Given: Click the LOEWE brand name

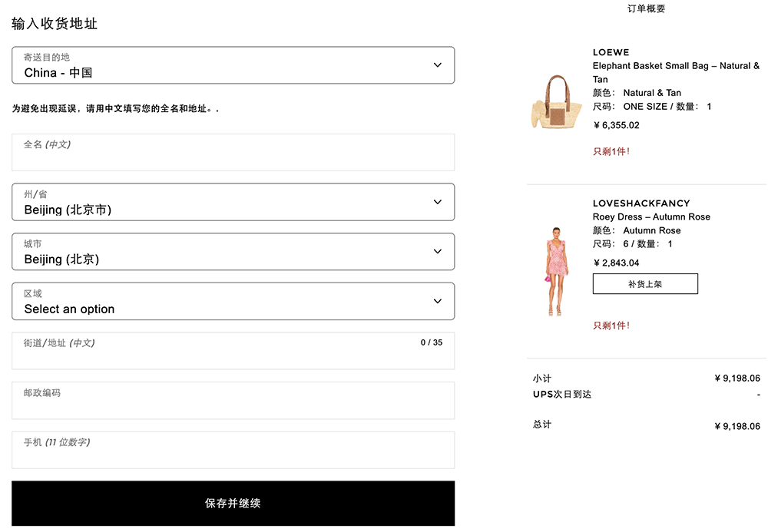Looking at the screenshot, I should [x=611, y=52].
